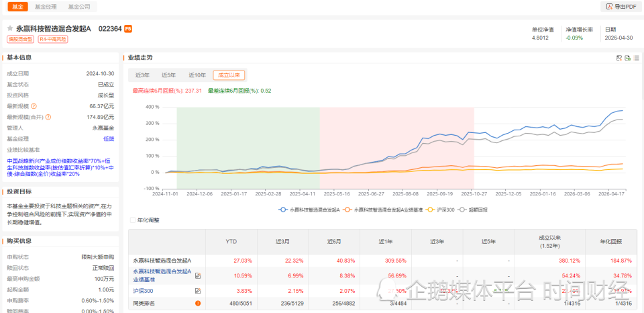
Task: Click the 66.37亿元 latest scale value
Action: tap(102, 106)
